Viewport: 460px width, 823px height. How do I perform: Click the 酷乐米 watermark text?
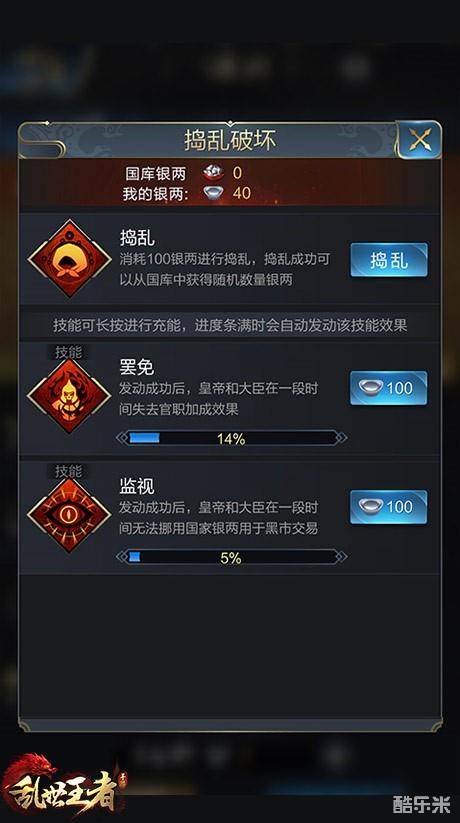tap(422, 804)
